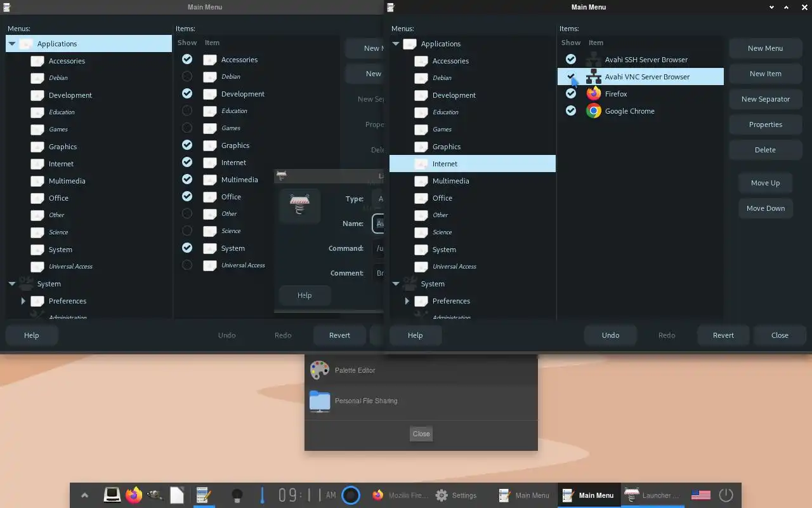Viewport: 812px width, 508px height.
Task: Click the Move Down button
Action: point(765,208)
